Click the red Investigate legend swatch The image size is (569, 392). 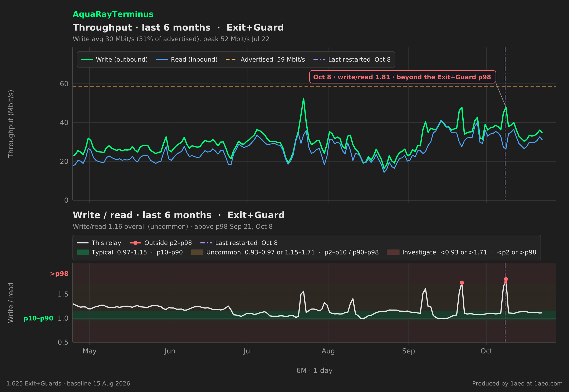[393, 252]
